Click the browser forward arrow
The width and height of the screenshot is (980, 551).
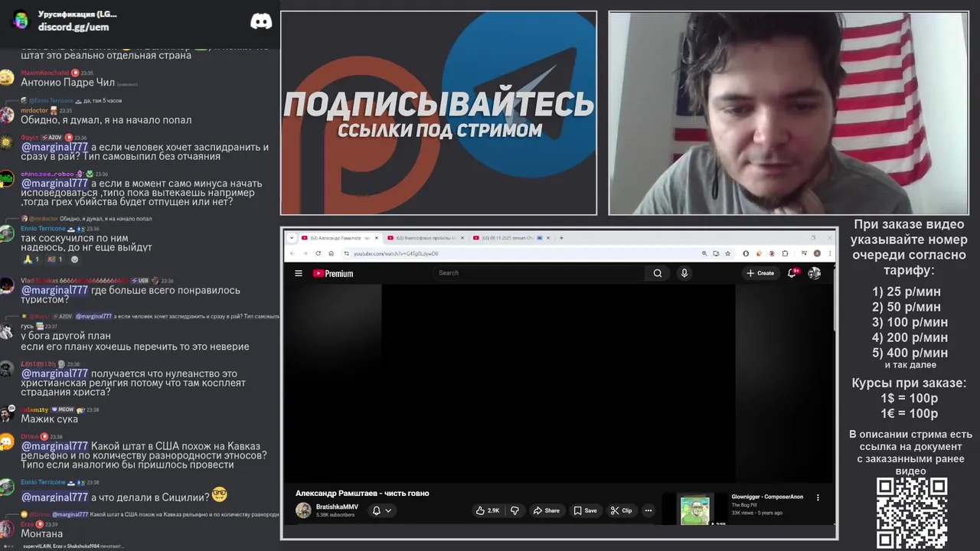(x=305, y=253)
